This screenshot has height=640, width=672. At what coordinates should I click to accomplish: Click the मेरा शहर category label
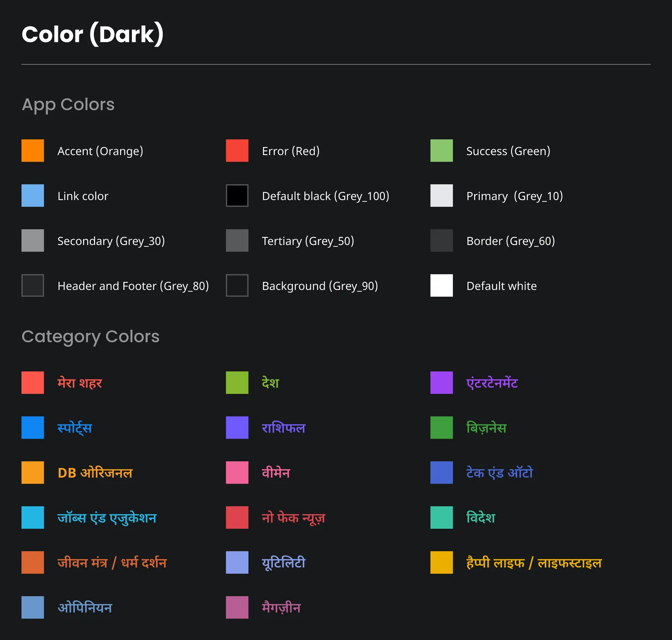click(80, 383)
